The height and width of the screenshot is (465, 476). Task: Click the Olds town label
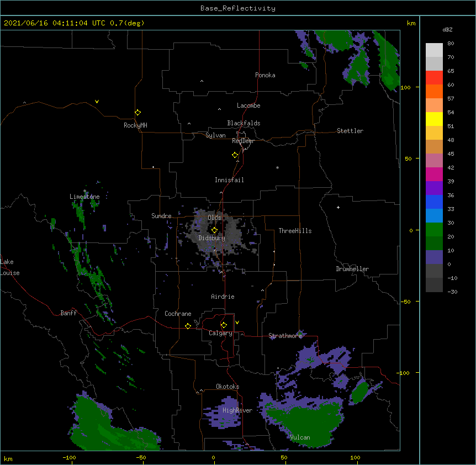(214, 218)
